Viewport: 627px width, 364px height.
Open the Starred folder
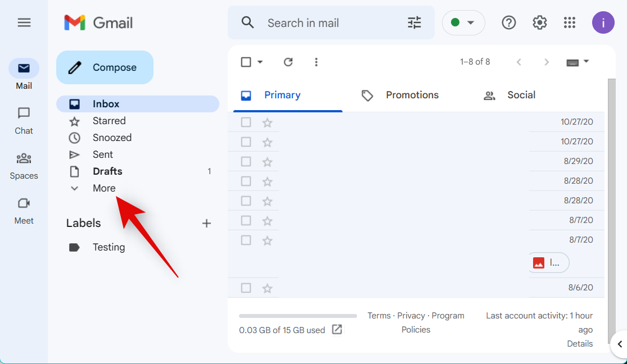[138, 121]
